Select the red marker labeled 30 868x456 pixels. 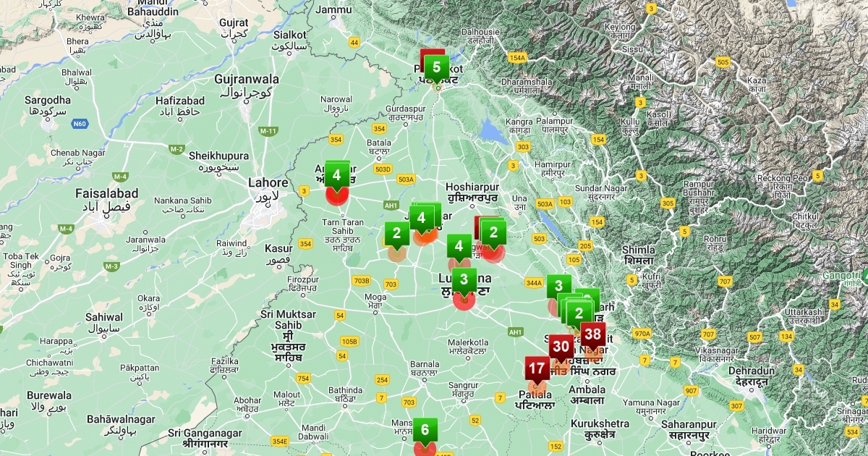(561, 347)
